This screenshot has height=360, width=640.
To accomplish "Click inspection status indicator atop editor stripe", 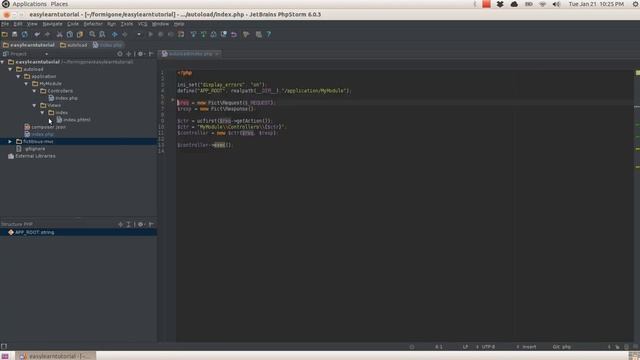I will click(637, 73).
